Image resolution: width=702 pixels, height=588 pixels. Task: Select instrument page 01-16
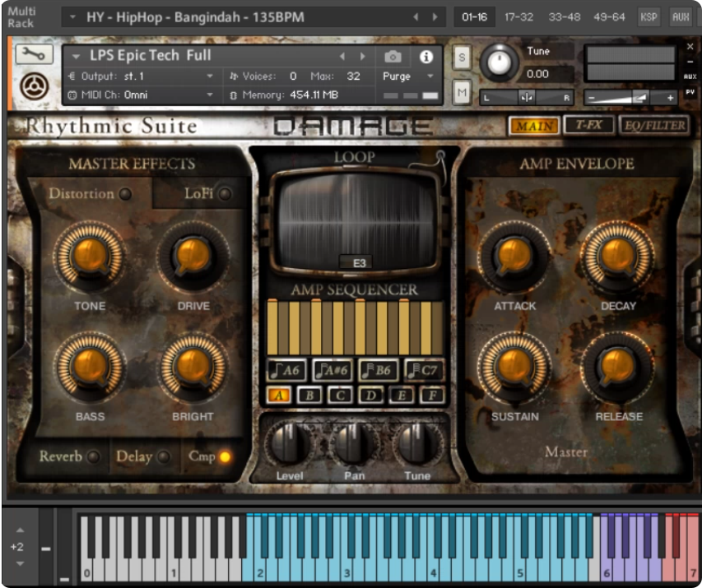[474, 17]
